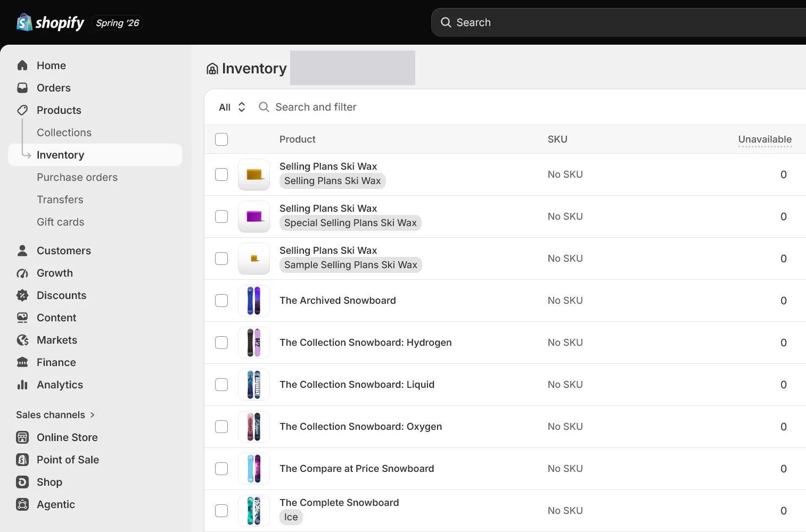Screen dimensions: 806x532
Task: Click the Customers person icon
Action: click(x=22, y=251)
